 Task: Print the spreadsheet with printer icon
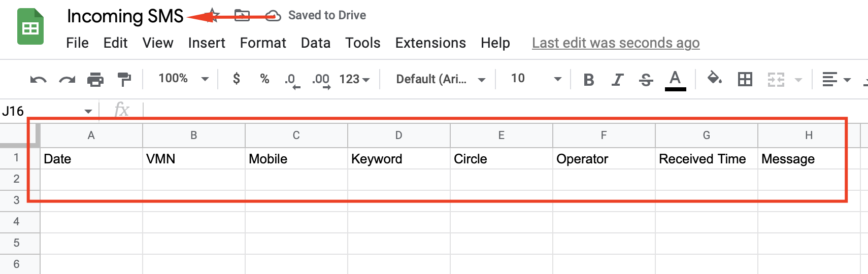tap(95, 80)
